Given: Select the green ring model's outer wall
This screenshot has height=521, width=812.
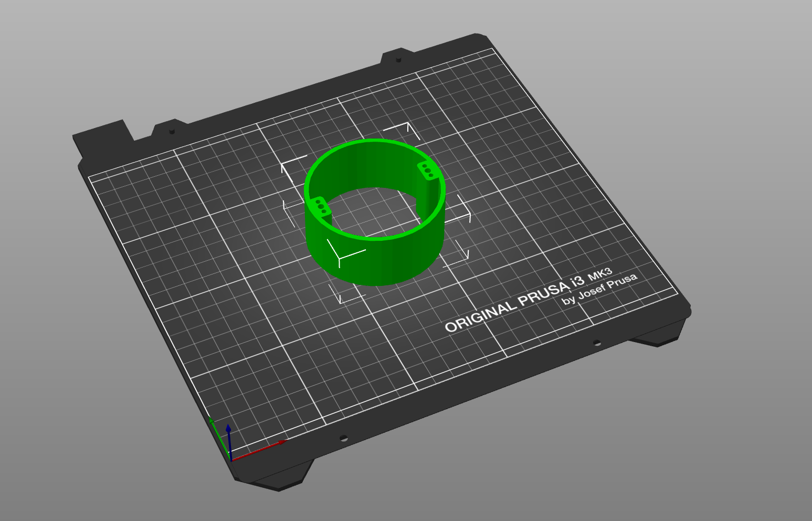Looking at the screenshot, I should pos(375,260).
